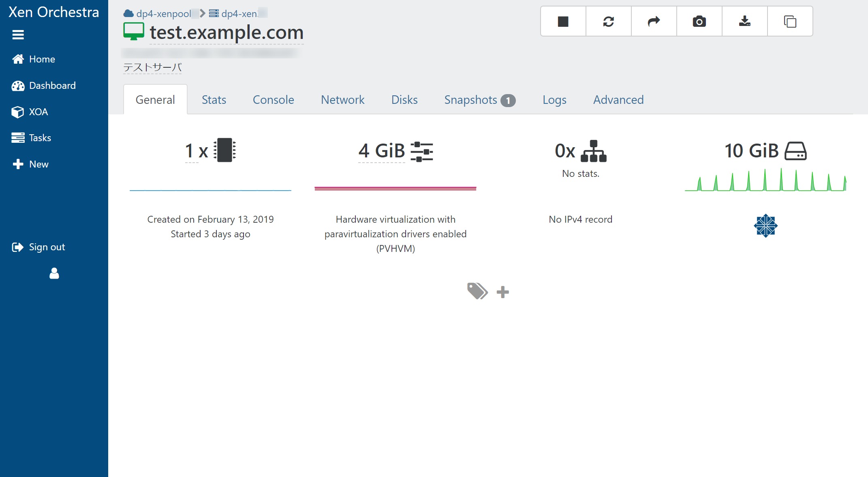
Task: Click the 'No IPv4 record' text
Action: click(581, 219)
